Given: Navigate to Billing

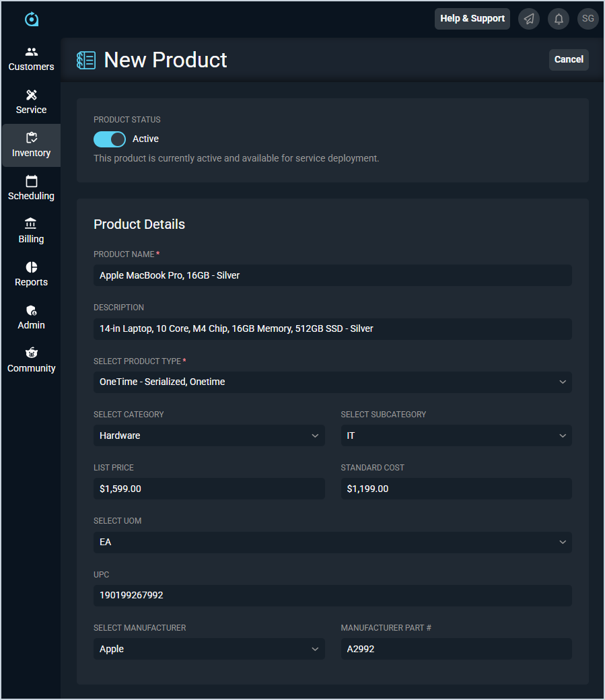Looking at the screenshot, I should [31, 232].
